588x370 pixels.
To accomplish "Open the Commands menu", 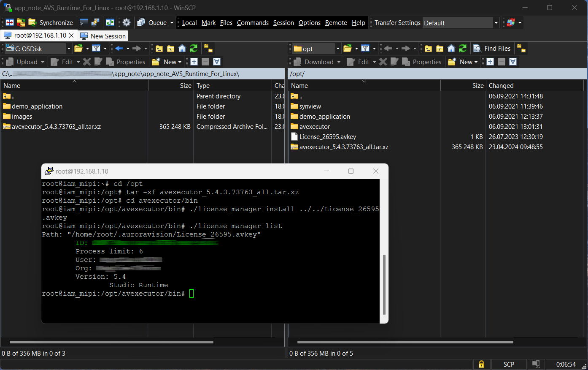I will pyautogui.click(x=253, y=23).
